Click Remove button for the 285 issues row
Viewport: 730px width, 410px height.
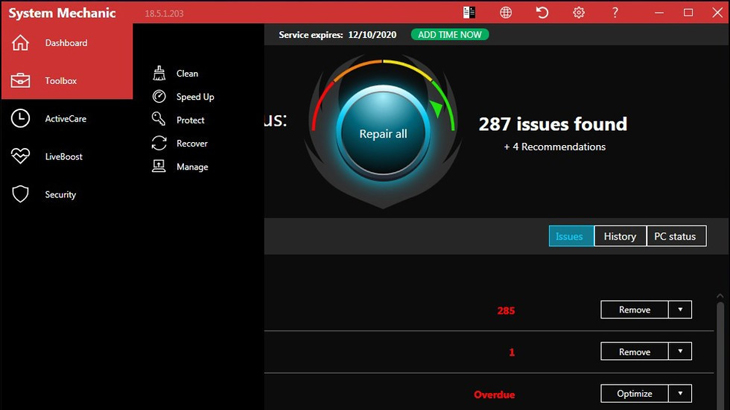635,309
